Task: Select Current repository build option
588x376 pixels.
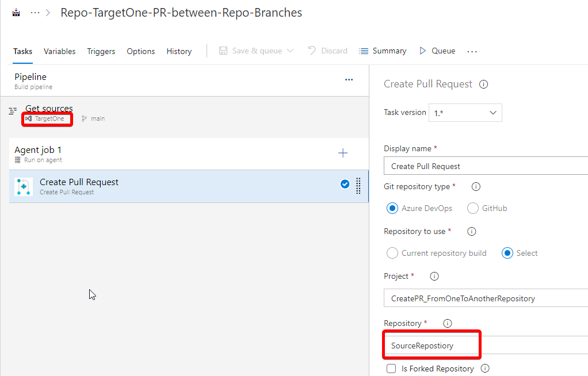Action: 392,253
